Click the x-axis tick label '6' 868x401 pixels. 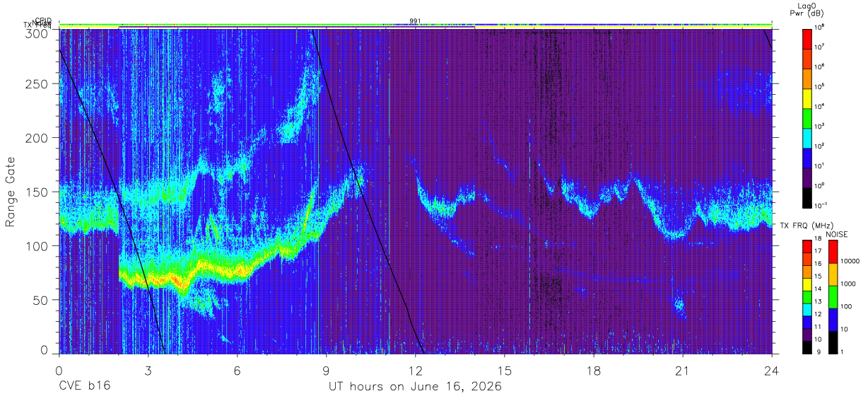click(x=237, y=370)
